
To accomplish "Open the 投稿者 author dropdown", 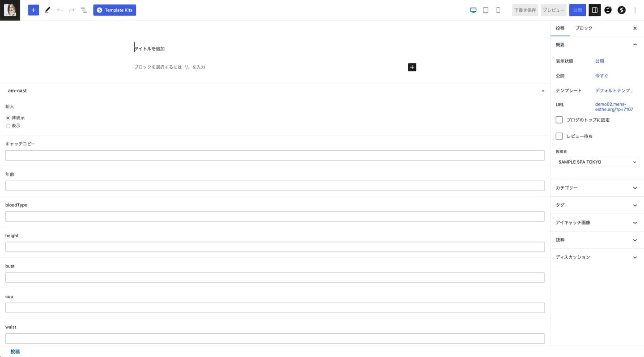I will coord(597,162).
